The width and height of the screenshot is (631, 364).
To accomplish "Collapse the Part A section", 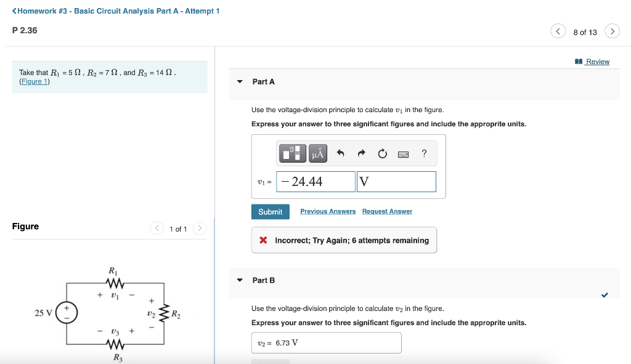I will 240,82.
